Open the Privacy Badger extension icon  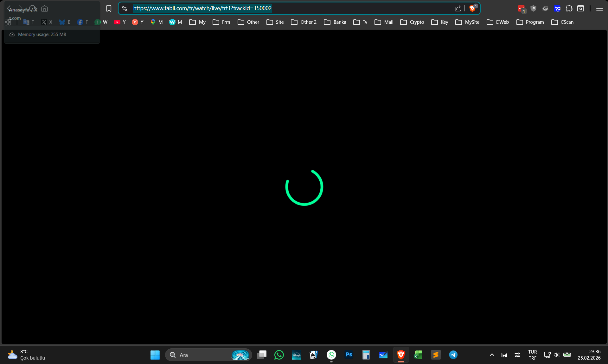pos(545,9)
